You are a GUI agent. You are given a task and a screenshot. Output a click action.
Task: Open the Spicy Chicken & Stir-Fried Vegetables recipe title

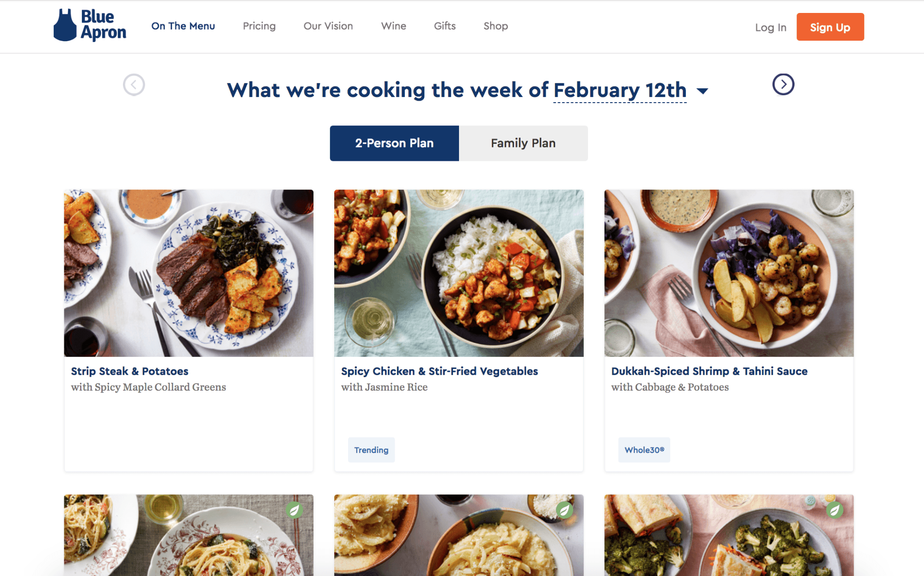(440, 371)
